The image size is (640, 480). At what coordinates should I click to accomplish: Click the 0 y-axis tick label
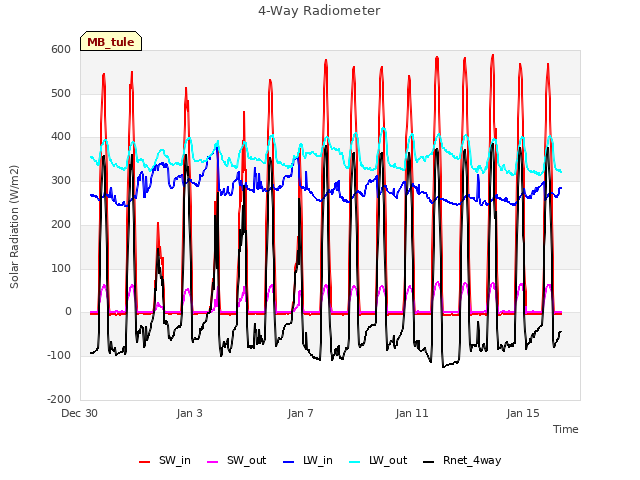pyautogui.click(x=68, y=312)
